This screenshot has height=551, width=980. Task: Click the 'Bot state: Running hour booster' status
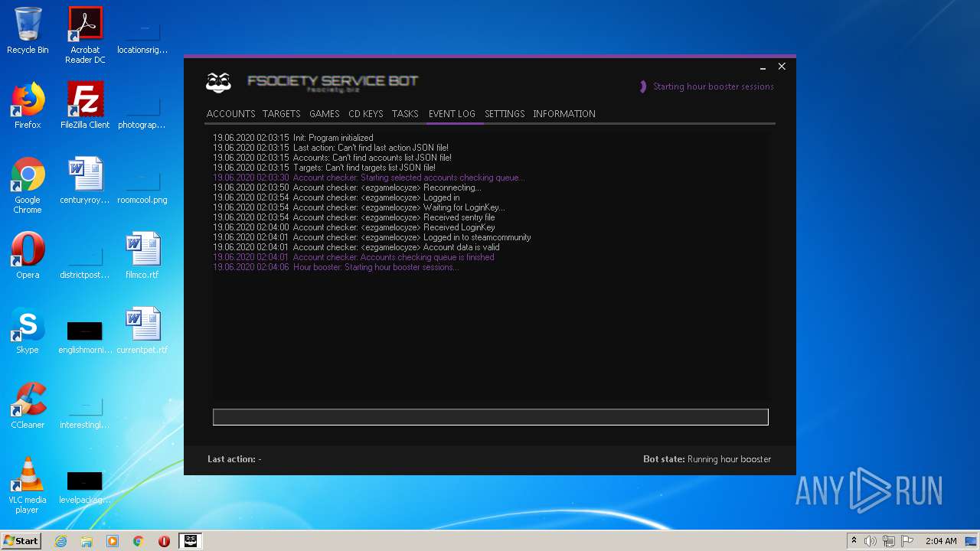click(x=707, y=459)
